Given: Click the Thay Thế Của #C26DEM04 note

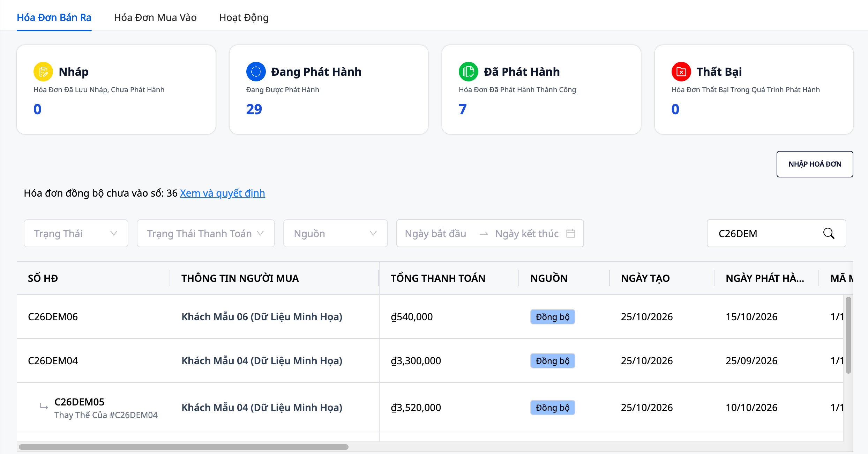Looking at the screenshot, I should (x=106, y=415).
